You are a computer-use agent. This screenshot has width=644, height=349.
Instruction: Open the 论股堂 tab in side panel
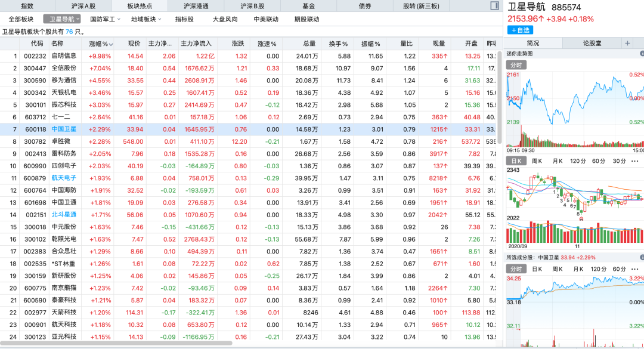pyautogui.click(x=592, y=43)
